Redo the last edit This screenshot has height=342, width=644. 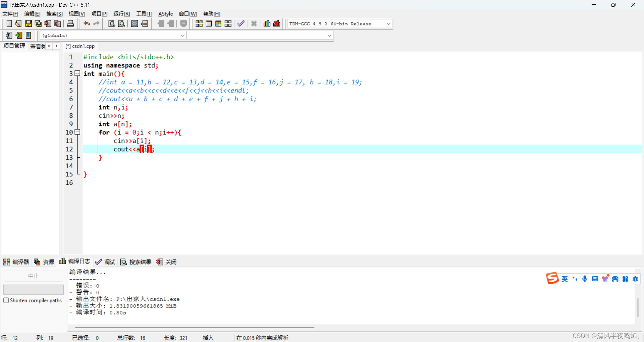click(x=97, y=23)
